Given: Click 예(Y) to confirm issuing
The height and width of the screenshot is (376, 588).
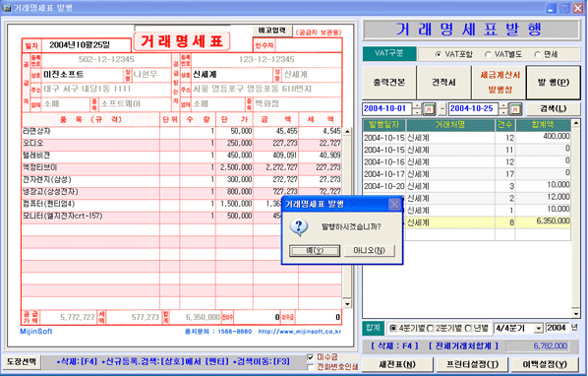Looking at the screenshot, I should pos(315,250).
